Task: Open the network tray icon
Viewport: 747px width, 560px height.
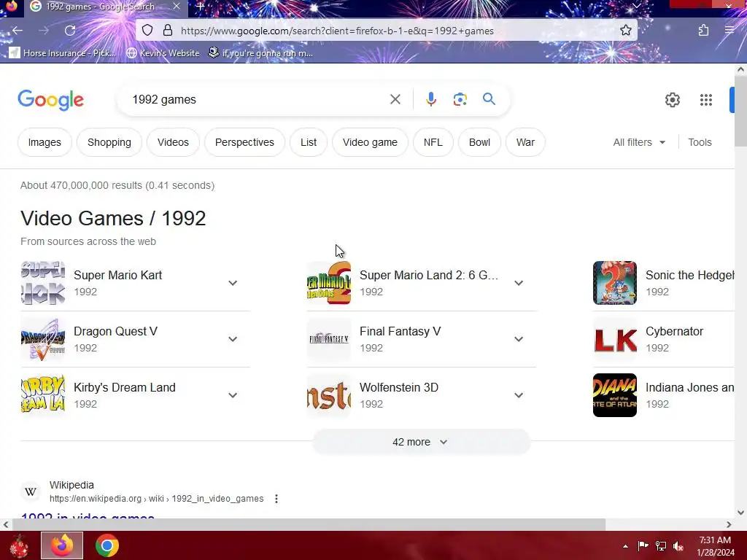Action: pyautogui.click(x=661, y=546)
